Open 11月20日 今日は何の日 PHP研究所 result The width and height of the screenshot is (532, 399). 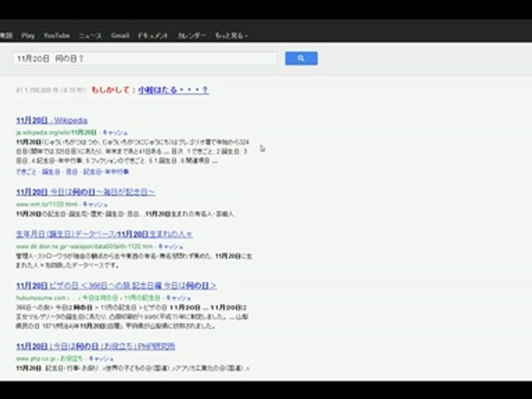96,346
